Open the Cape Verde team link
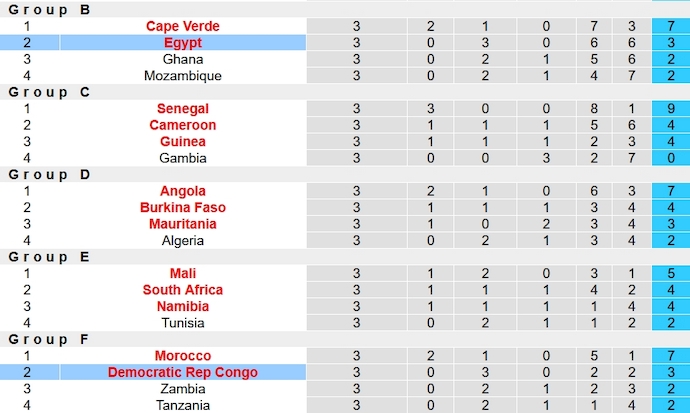The width and height of the screenshot is (690, 413). click(x=182, y=26)
